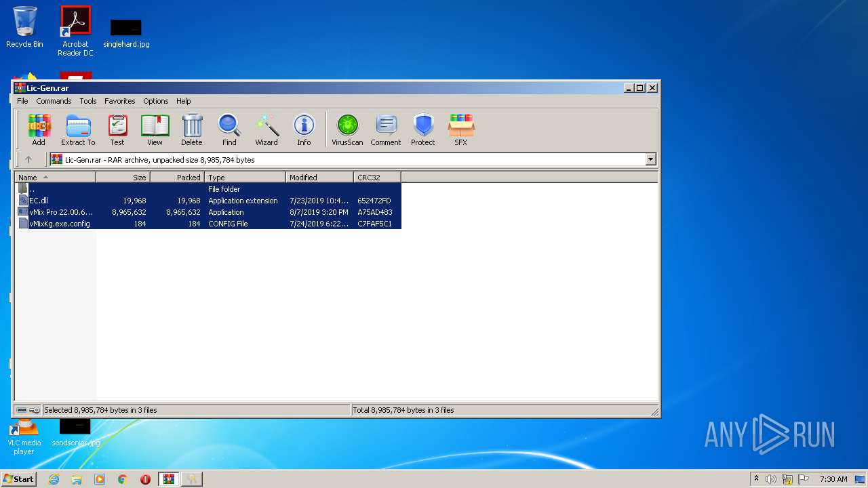Sort by Size column header

click(x=123, y=178)
